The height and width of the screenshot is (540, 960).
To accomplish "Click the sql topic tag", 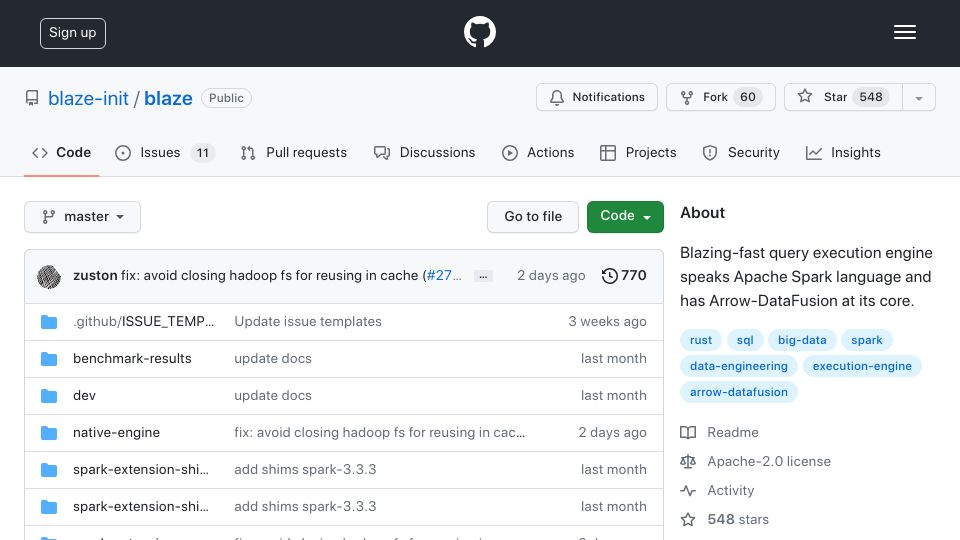I will (745, 340).
